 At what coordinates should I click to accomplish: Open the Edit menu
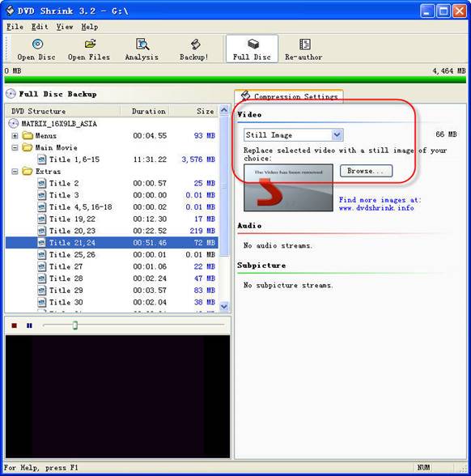tap(40, 27)
